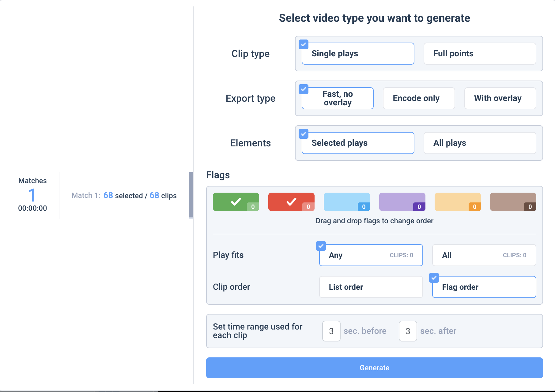Screen dimensions: 555x392
Task: Set Play fits to Any
Action: point(371,255)
